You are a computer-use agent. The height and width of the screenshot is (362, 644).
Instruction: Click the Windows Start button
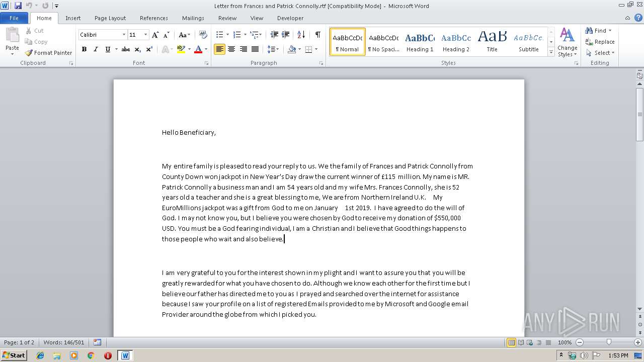(x=14, y=355)
